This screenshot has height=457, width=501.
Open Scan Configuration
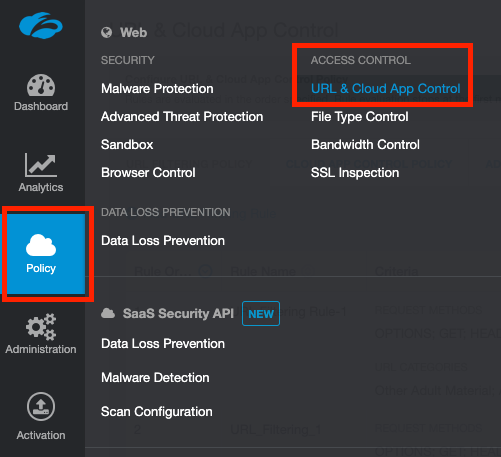(156, 412)
